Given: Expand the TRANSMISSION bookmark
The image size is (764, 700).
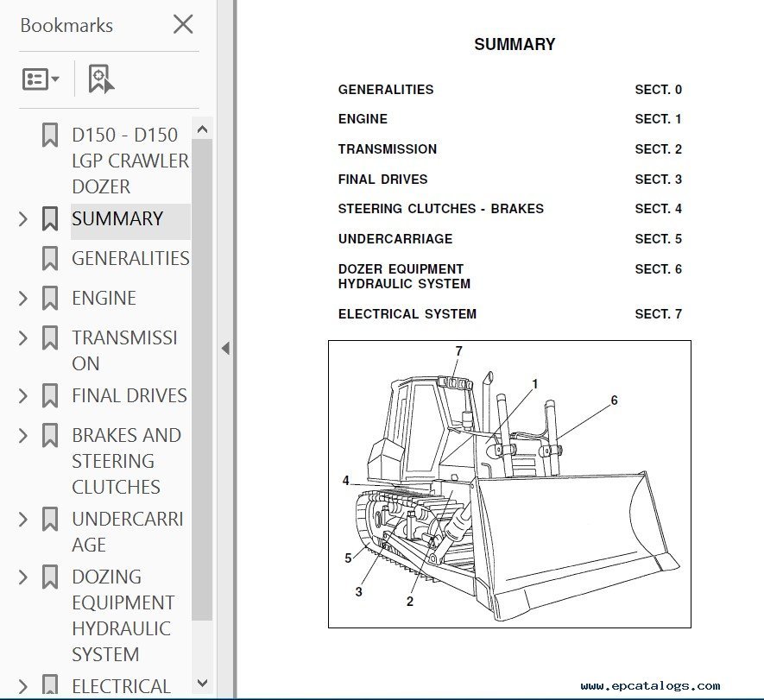Looking at the screenshot, I should (x=23, y=338).
